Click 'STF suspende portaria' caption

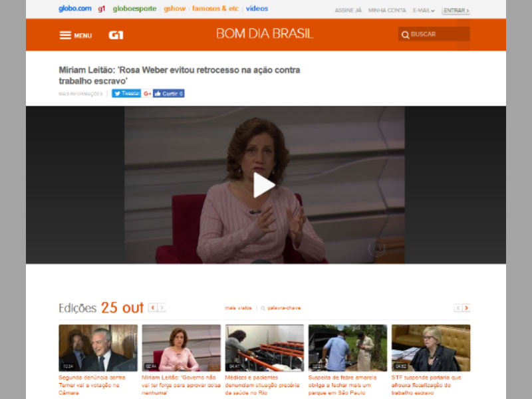click(426, 385)
